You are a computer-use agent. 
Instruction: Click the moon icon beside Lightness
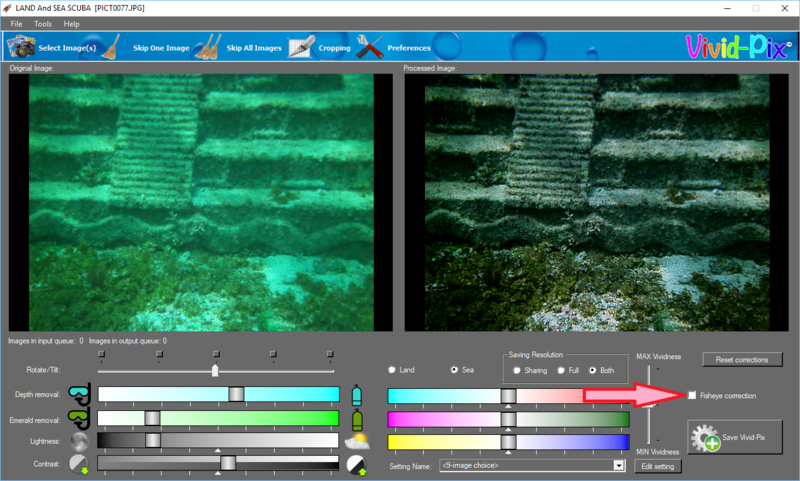point(79,441)
